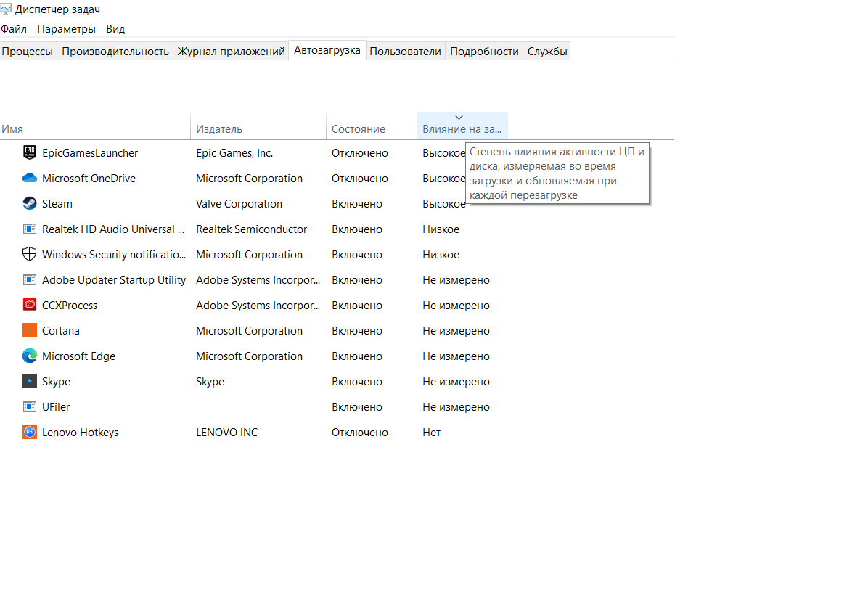
Task: Select Realtek HD Audio Universal row
Action: coord(113,229)
